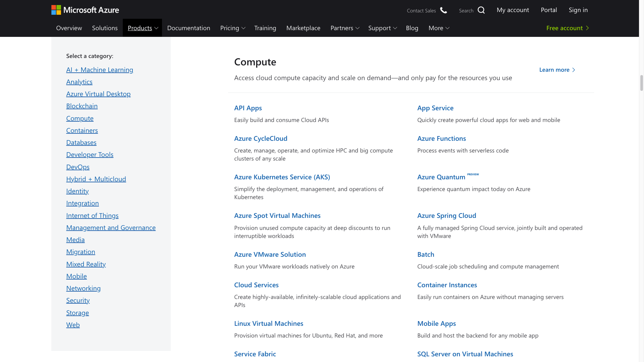Viewport: 644px width, 362px height.
Task: Select the DevOps category
Action: coord(78,167)
